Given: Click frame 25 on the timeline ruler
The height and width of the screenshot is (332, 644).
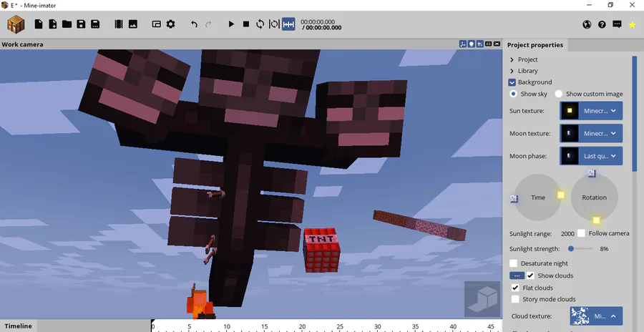Looking at the screenshot, I should 340,327.
